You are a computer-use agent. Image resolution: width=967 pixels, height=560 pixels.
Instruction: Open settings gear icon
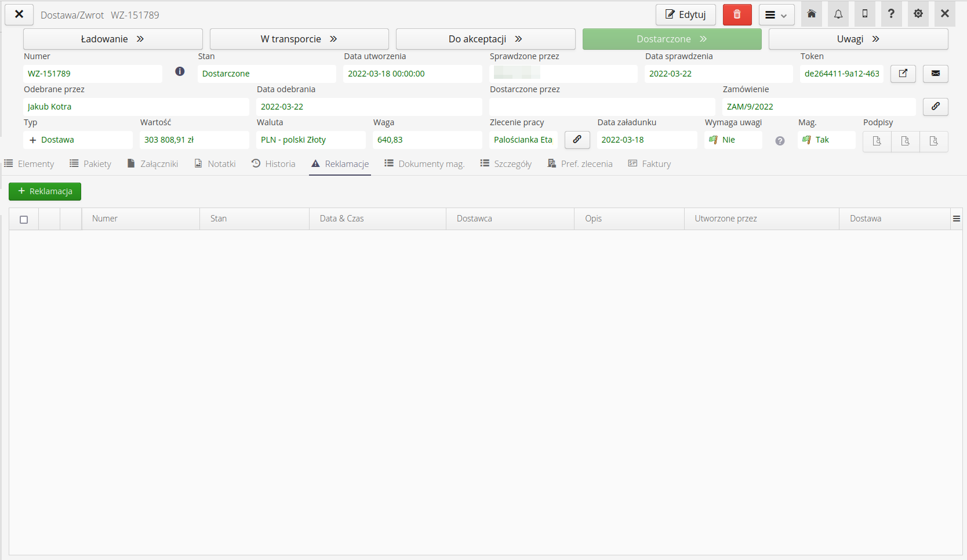click(918, 14)
